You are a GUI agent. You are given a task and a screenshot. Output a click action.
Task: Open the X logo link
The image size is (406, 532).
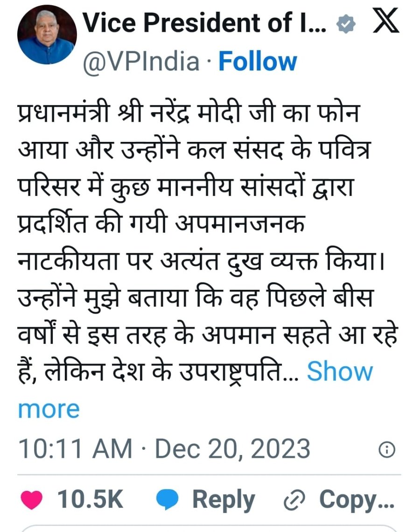point(386,21)
